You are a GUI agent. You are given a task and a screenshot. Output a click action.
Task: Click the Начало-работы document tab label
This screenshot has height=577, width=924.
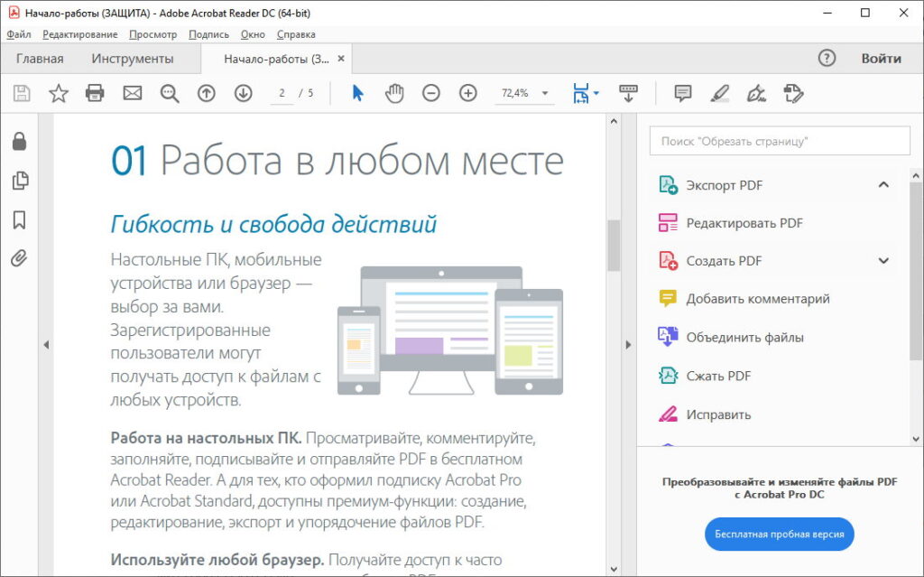click(x=276, y=59)
